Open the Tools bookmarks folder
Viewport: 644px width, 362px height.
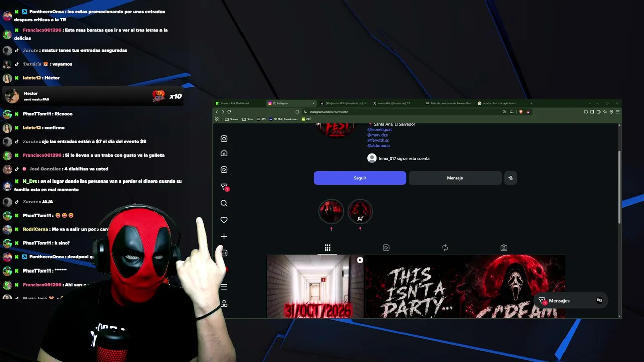coord(248,119)
